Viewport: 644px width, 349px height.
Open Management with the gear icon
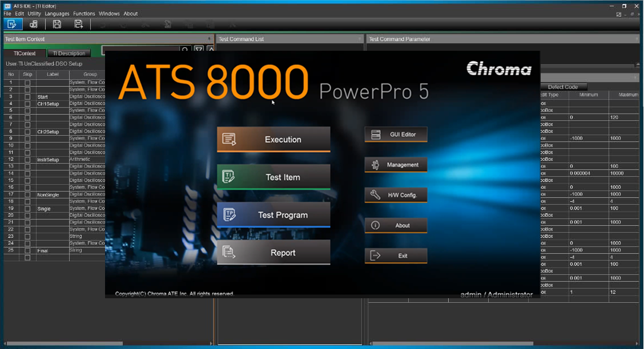pos(396,165)
